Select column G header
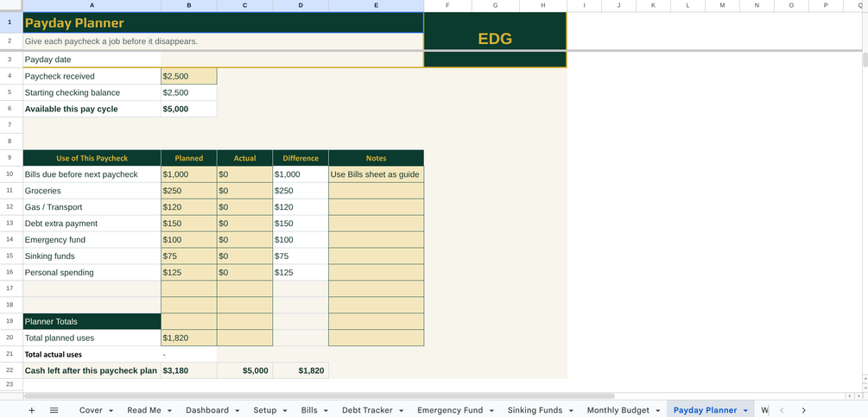 tap(496, 5)
